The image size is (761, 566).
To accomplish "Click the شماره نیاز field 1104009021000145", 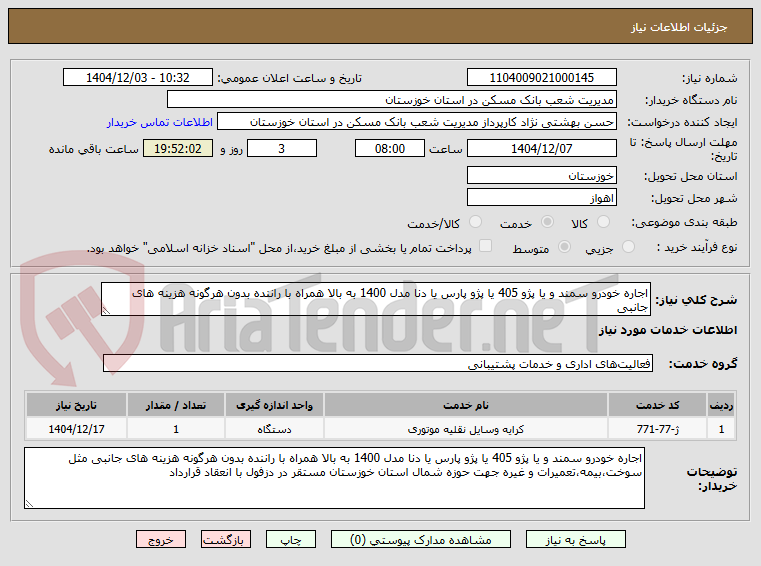I will pos(542,78).
